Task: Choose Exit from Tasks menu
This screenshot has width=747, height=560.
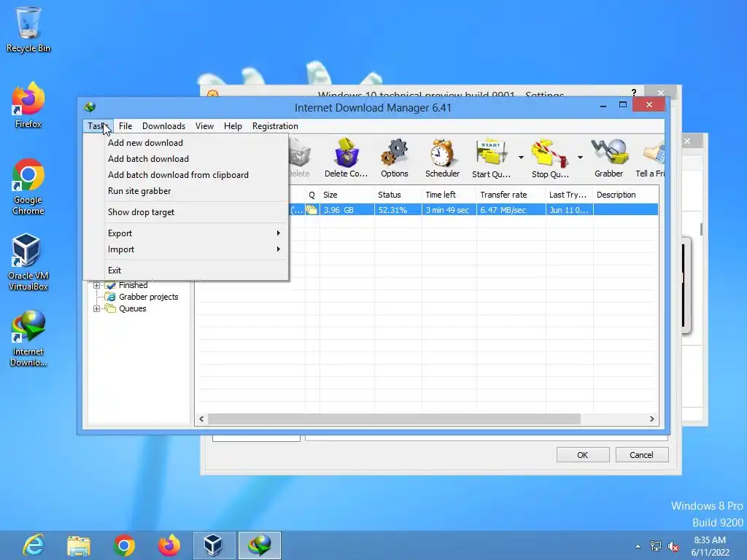Action: (x=196, y=271)
